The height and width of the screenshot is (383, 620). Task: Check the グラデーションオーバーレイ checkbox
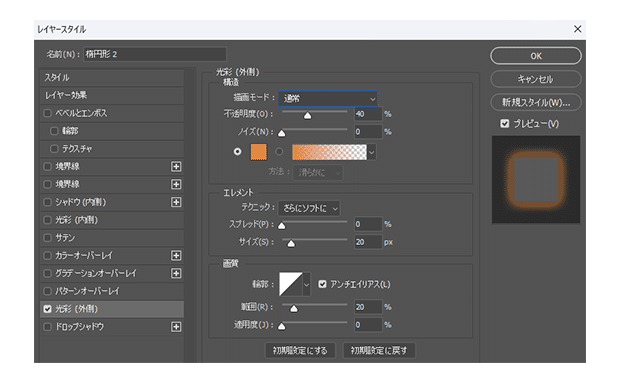tap(47, 273)
